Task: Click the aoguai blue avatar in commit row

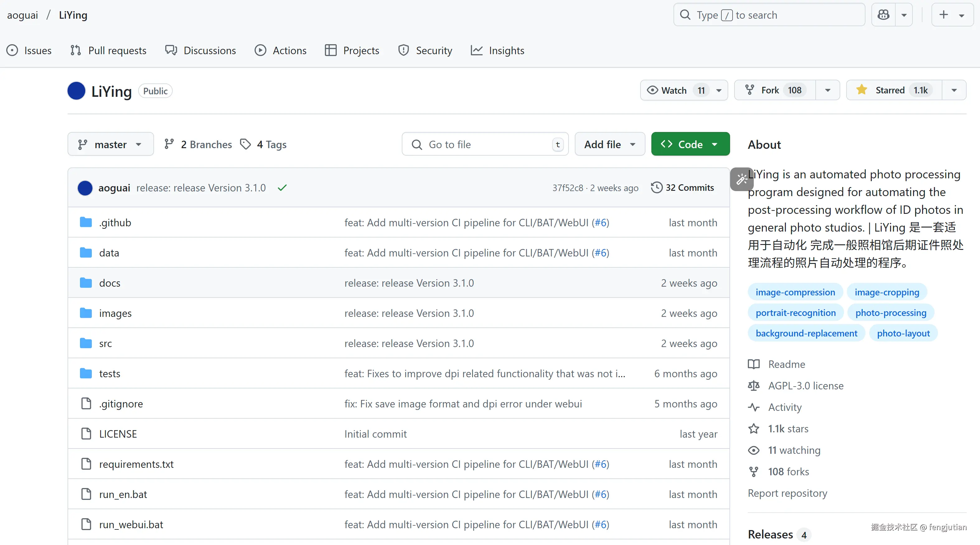Action: 85,188
